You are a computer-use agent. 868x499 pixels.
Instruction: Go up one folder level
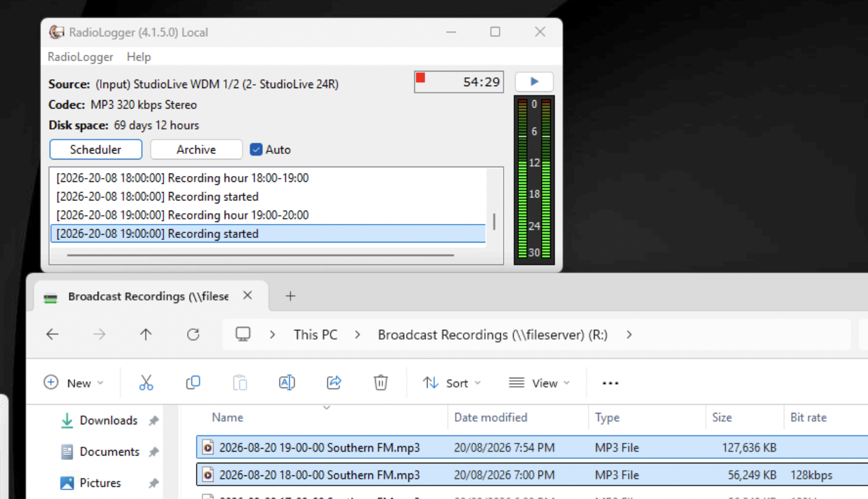(146, 334)
